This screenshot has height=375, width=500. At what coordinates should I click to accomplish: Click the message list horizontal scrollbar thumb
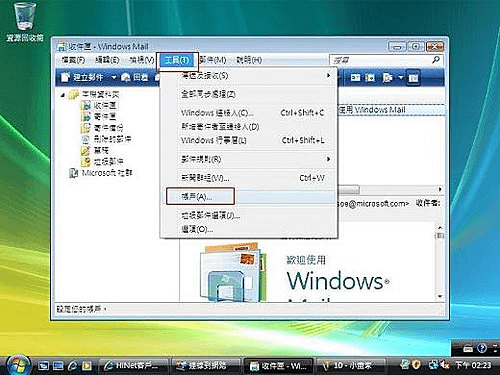349,189
